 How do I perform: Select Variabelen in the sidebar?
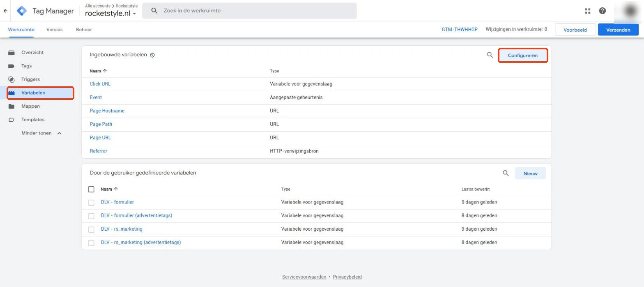click(x=33, y=93)
